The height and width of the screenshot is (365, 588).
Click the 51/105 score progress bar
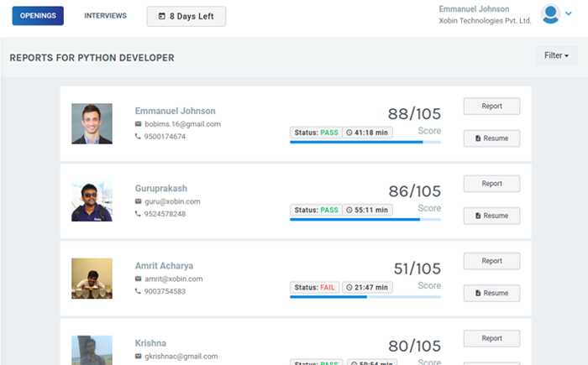[x=365, y=297]
